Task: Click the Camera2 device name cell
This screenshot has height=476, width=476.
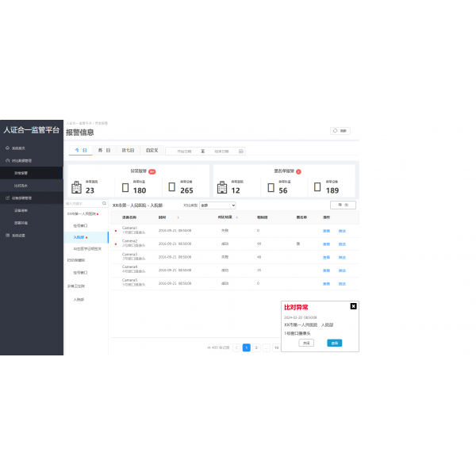Action: pyautogui.click(x=133, y=243)
